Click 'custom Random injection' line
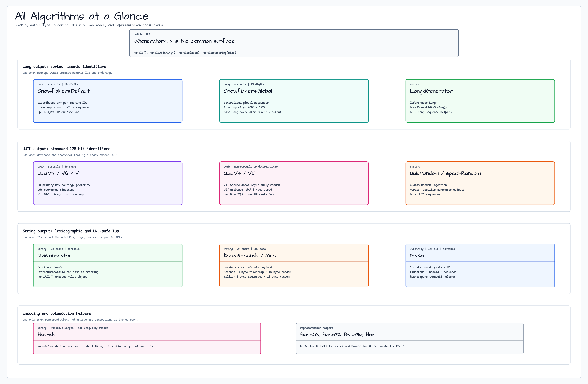This screenshot has height=384, width=588. (428, 185)
